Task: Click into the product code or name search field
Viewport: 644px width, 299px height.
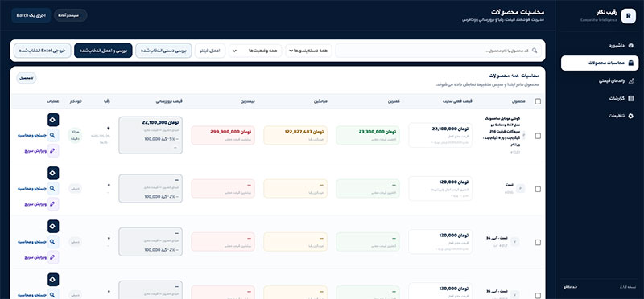Action: click(x=438, y=51)
